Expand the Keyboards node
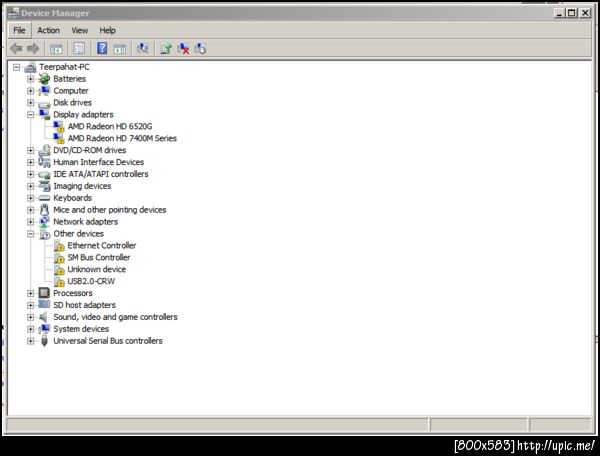Image resolution: width=600 pixels, height=456 pixels. [31, 198]
